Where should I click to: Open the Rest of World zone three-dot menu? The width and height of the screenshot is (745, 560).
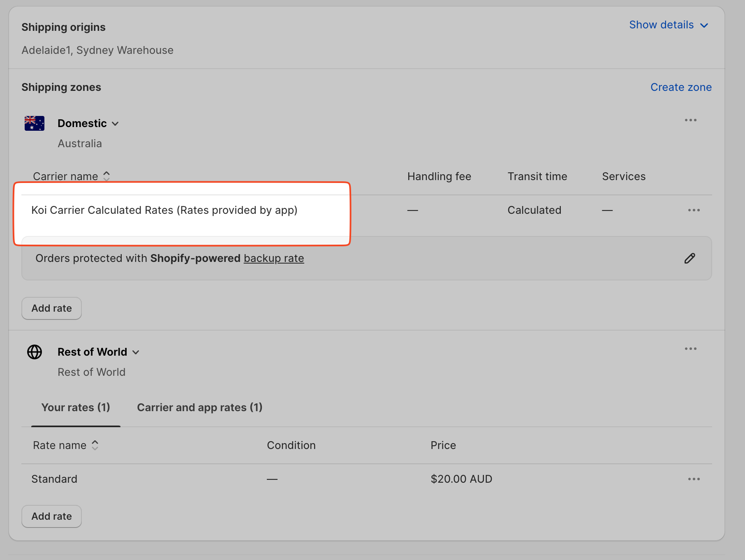click(x=690, y=349)
